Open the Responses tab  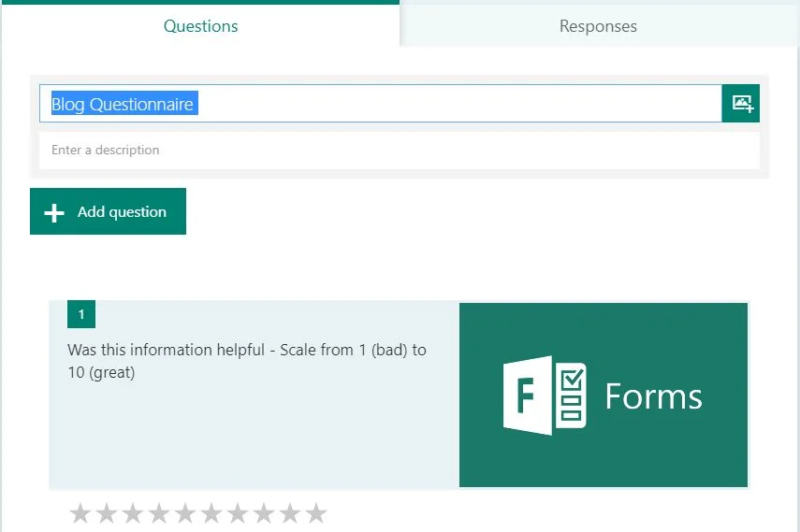(598, 26)
